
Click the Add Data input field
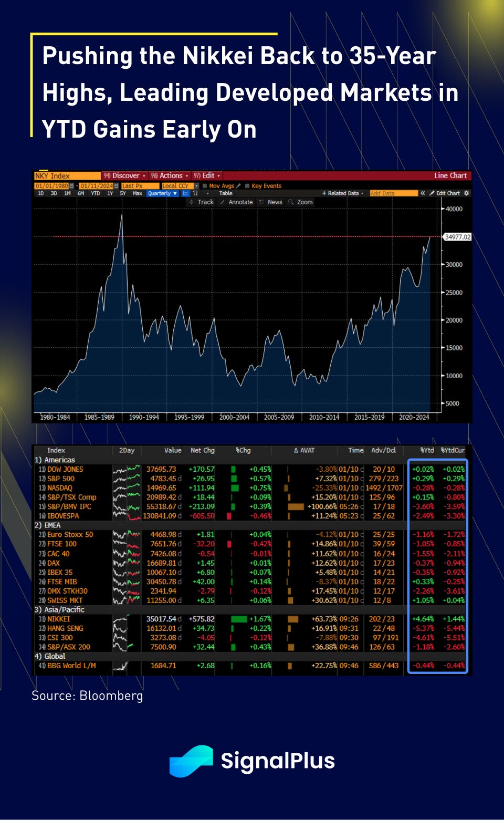393,193
